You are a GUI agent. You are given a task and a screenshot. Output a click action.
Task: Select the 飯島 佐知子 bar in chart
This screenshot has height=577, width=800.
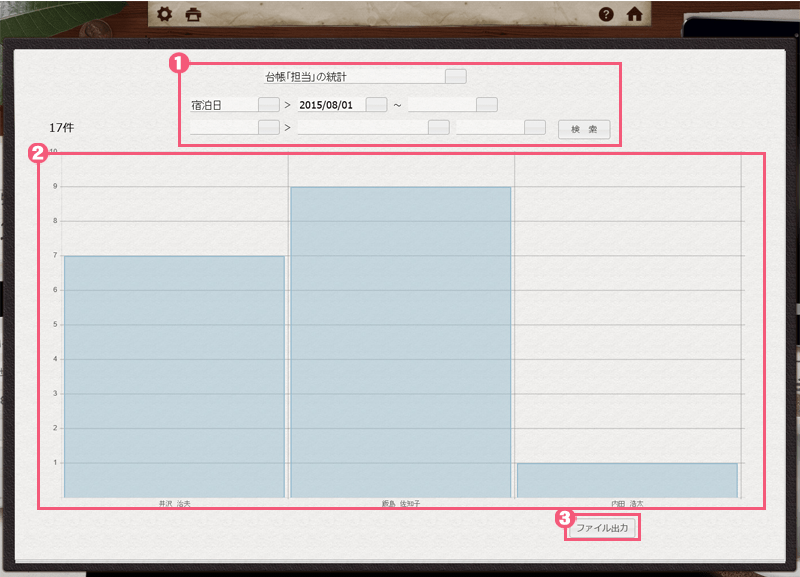400,342
